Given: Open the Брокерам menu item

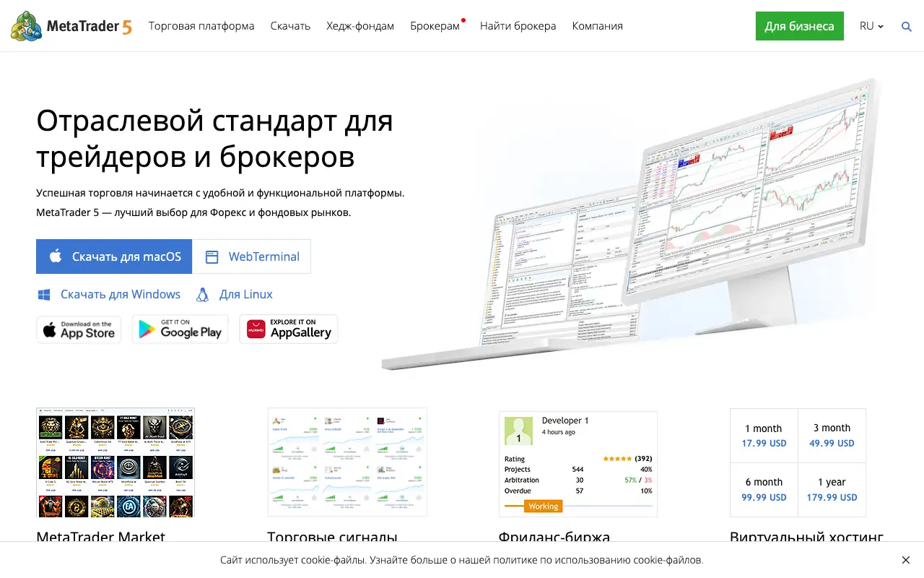Looking at the screenshot, I should (x=435, y=26).
